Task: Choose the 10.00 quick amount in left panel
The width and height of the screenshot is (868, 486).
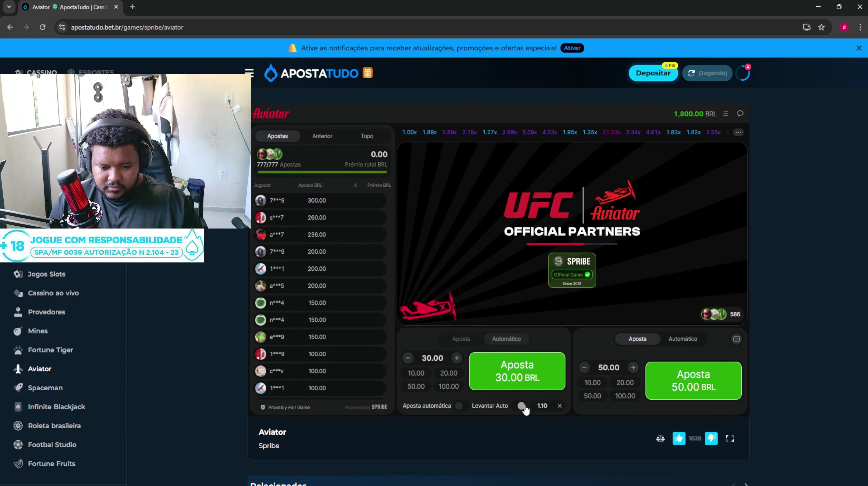Action: (x=416, y=373)
